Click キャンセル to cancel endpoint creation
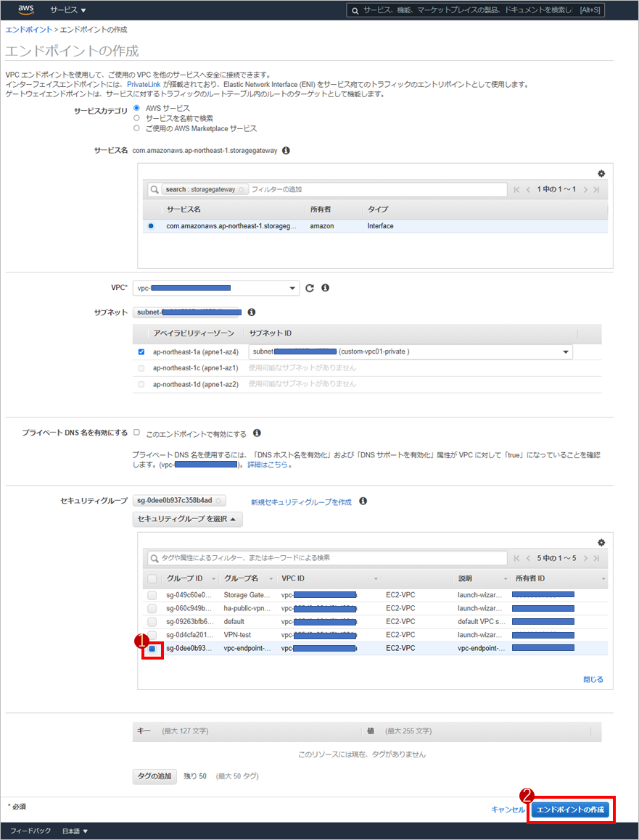 [x=508, y=810]
